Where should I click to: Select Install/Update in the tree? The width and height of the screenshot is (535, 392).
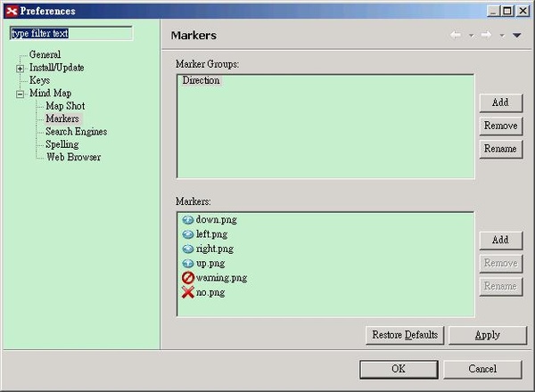[x=57, y=68]
